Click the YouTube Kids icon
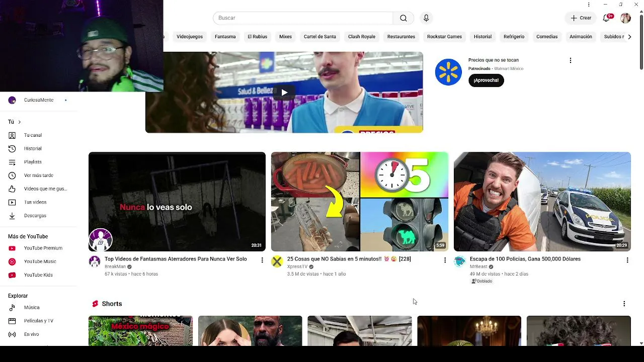 click(12, 275)
